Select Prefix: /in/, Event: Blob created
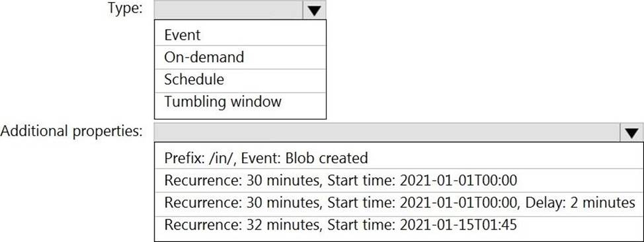The width and height of the screenshot is (644, 242). click(x=399, y=157)
